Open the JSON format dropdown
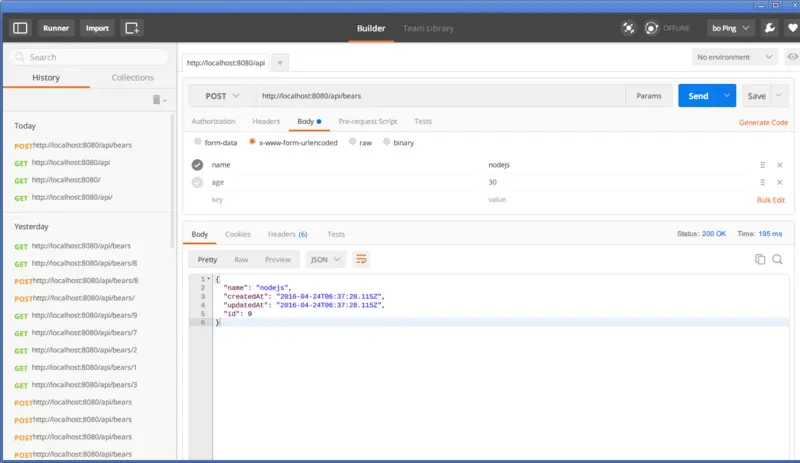 tap(326, 259)
